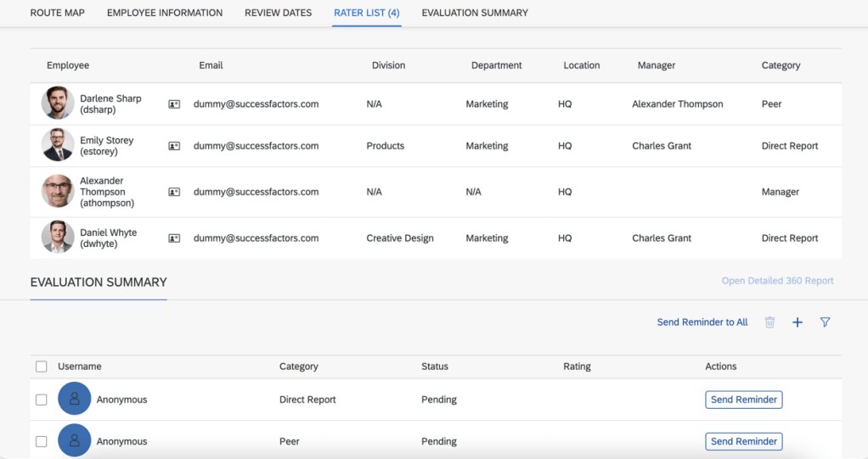Image resolution: width=868 pixels, height=459 pixels.
Task: Click Daniel Whyte's profile photo
Action: 58,238
